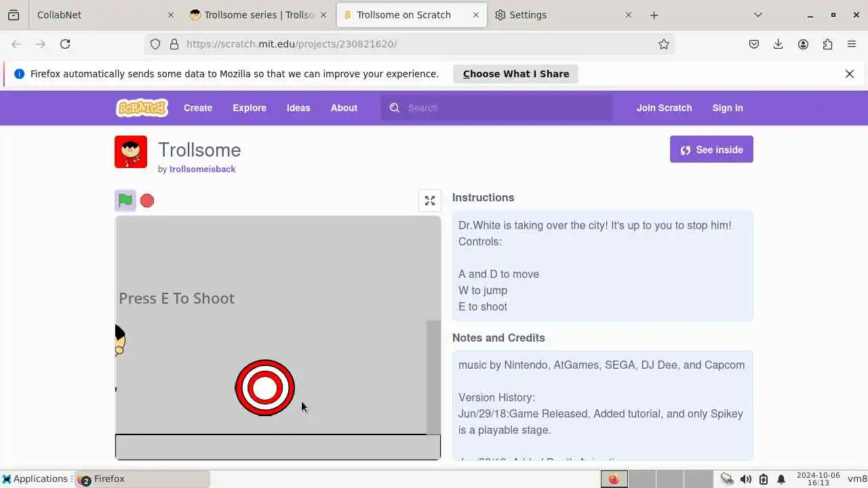
Task: Switch to the CollabNet tab
Action: tap(105, 15)
